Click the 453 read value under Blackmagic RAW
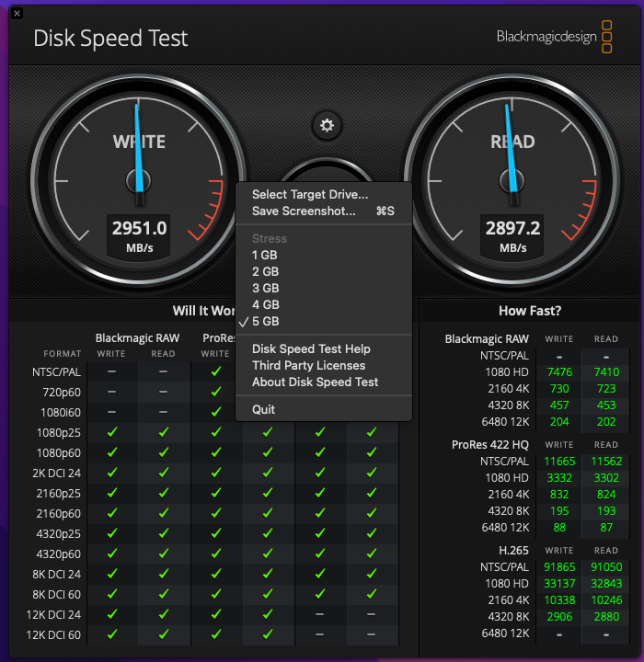Viewport: 644px width, 662px height. pos(606,405)
